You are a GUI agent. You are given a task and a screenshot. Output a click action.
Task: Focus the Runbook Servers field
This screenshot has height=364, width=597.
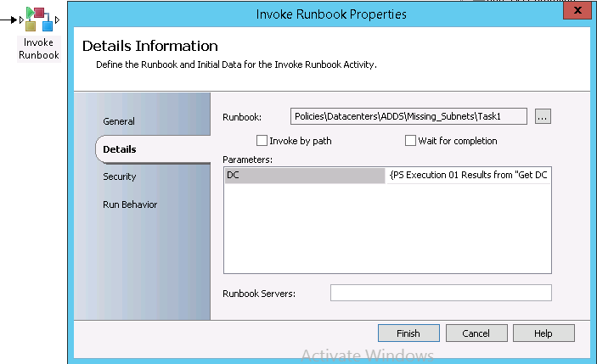441,293
